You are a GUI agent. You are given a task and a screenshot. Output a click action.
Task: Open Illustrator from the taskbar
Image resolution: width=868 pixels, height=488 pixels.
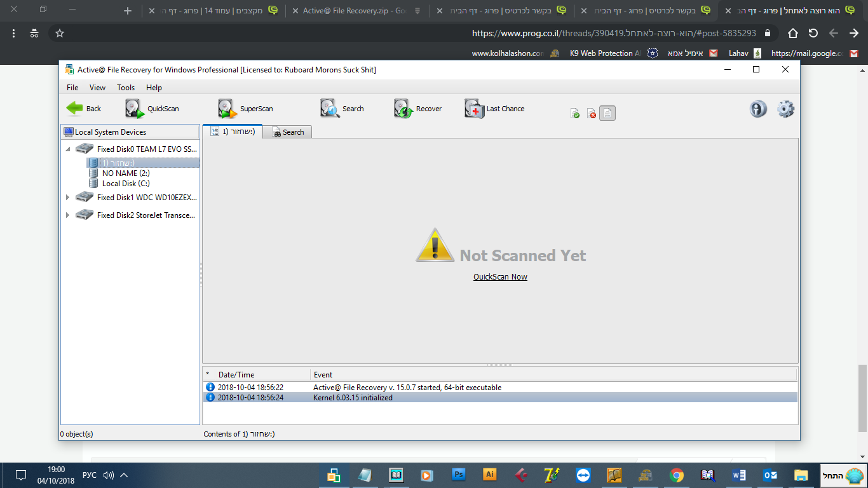pos(490,475)
